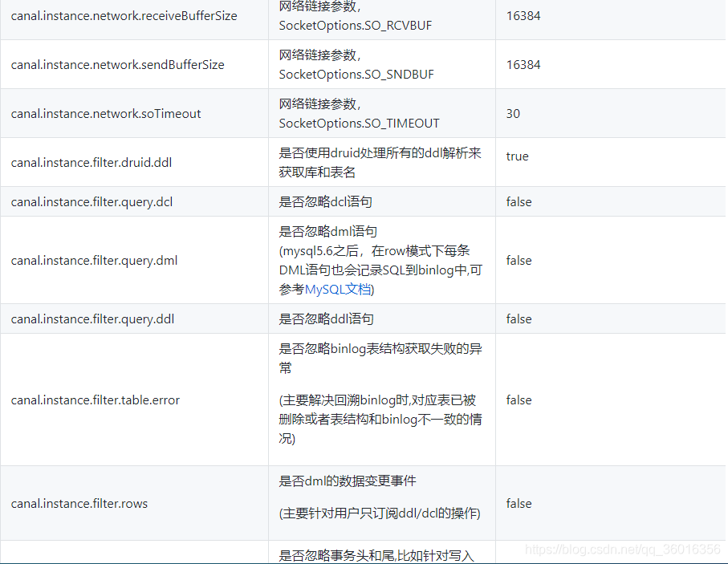Click the 是否忽略dcl语句 description
The width and height of the screenshot is (728, 564).
coord(325,202)
